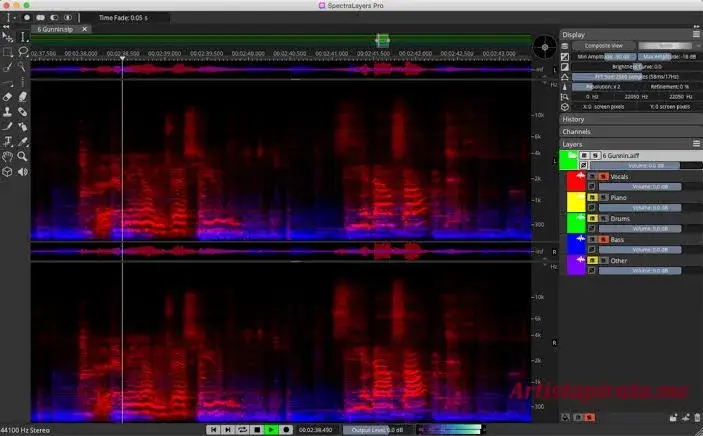The image size is (703, 436).
Task: Toggle mute on the Piano layer
Action: [592, 197]
